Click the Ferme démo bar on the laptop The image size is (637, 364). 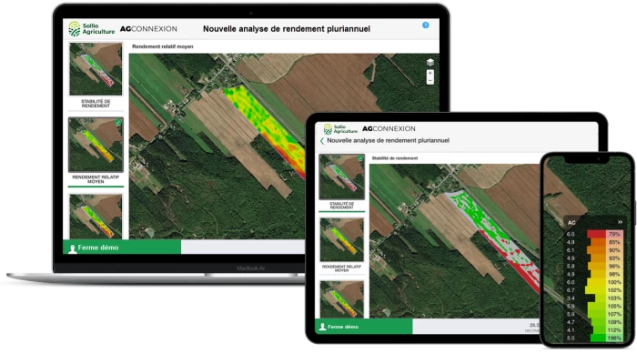122,247
